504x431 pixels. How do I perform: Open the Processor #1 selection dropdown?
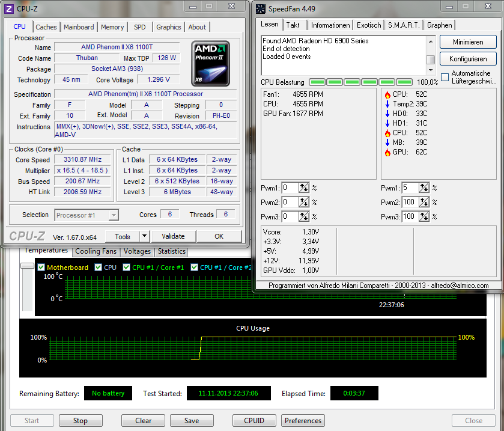click(x=87, y=215)
